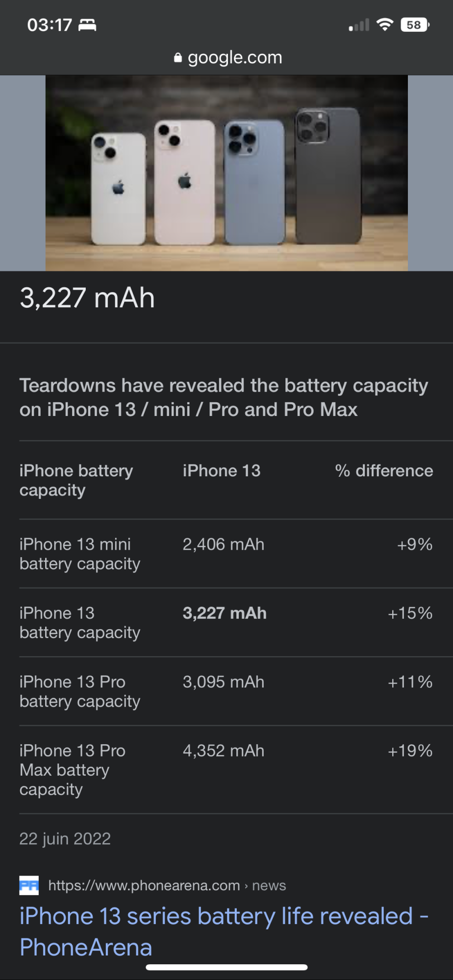The height and width of the screenshot is (980, 453).
Task: Tap the 22 juin 2022 date
Action: (65, 839)
